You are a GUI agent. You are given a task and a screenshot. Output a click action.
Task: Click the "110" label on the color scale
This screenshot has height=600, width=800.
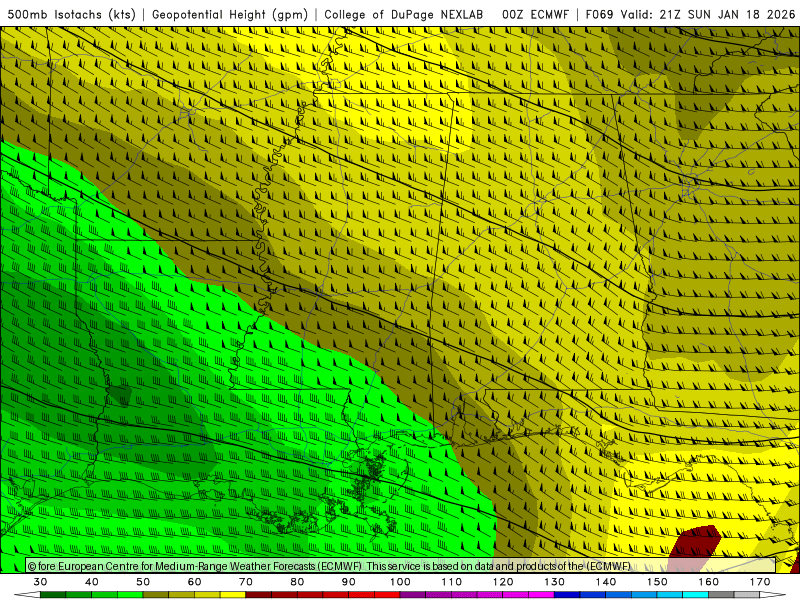coord(452,582)
